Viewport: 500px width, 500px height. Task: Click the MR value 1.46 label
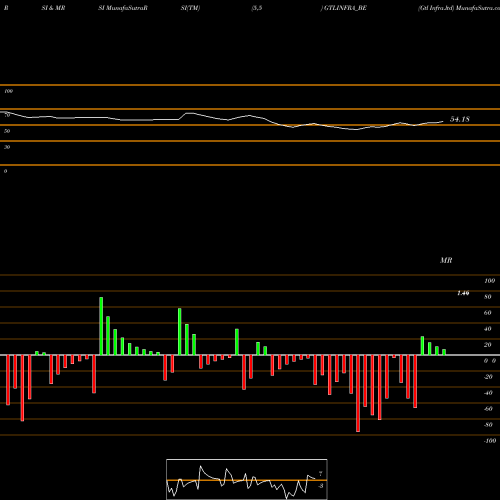(463, 293)
